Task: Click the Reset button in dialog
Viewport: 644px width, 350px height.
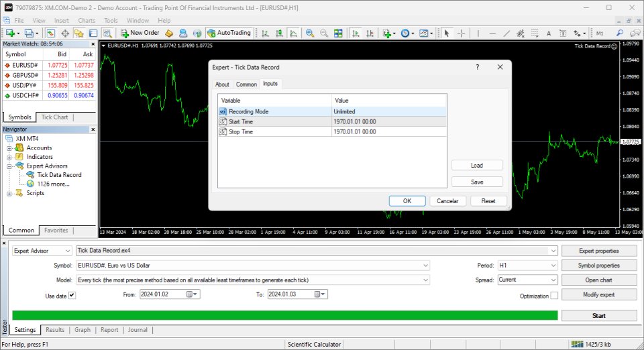Action: [488, 201]
